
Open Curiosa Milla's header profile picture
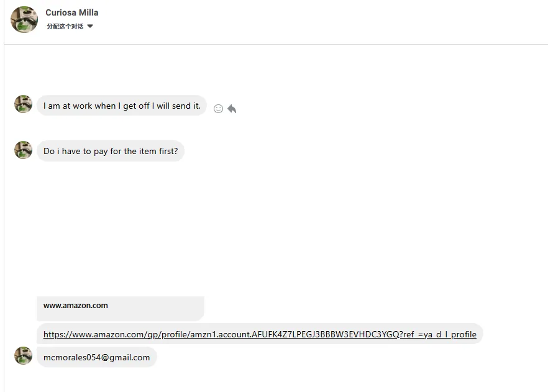point(24,19)
